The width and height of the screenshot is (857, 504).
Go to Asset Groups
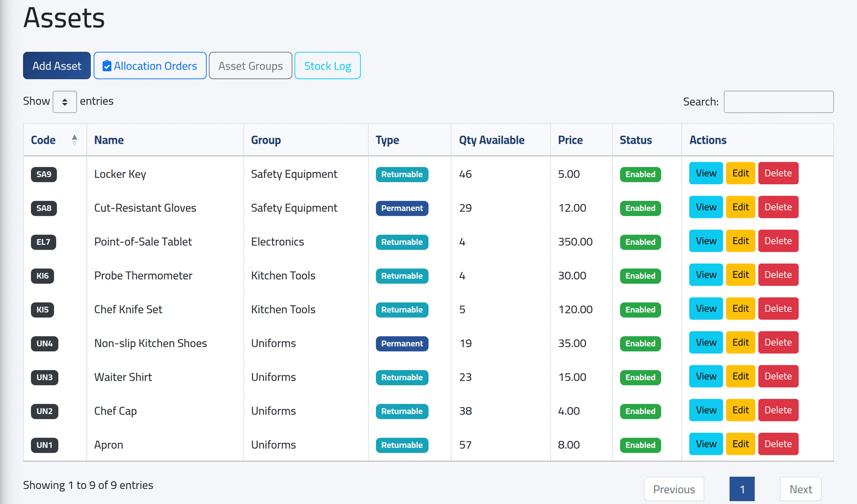(x=251, y=66)
